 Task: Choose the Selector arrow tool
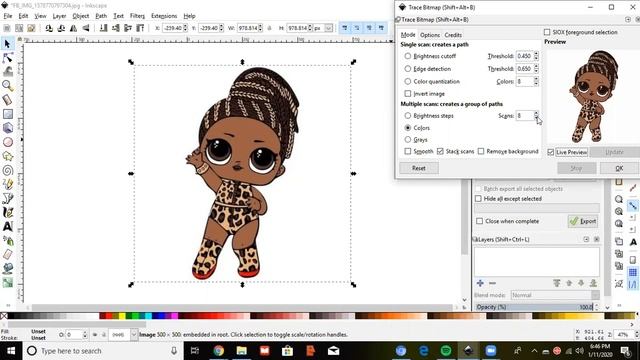tap(7, 44)
